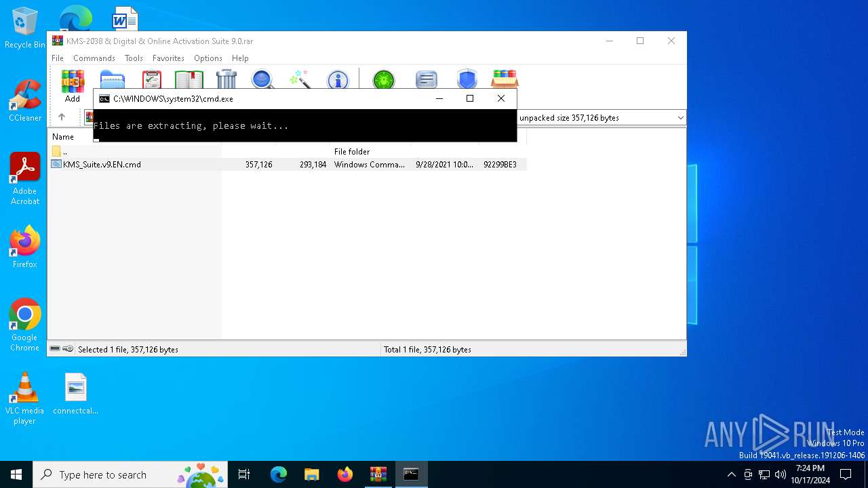Switch to WinRAR on the taskbar
Screen dimensions: 868x488
tap(378, 474)
